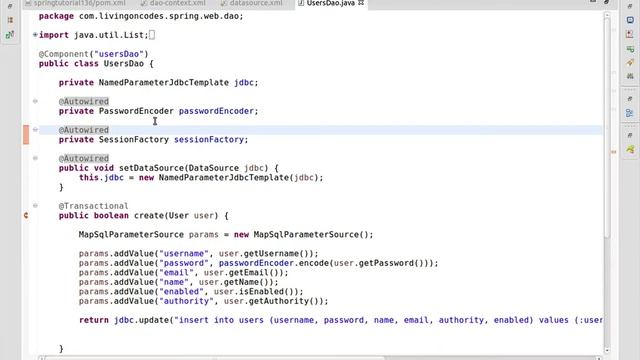Open the blue outline view icon in the right trim
Image resolution: width=640 pixels, height=360 pixels.
point(630,113)
